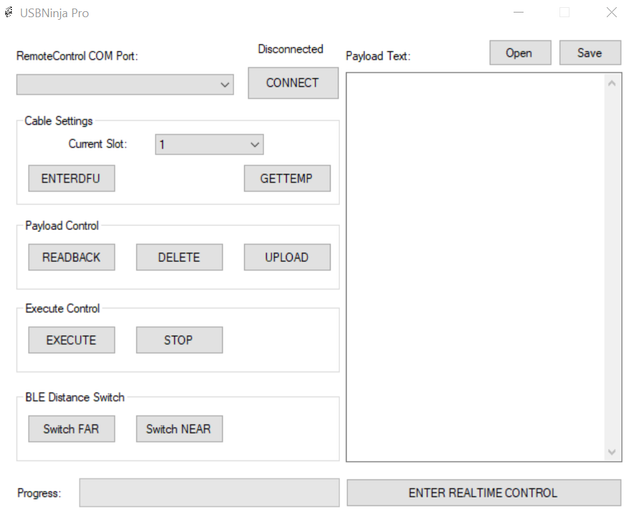Click the USBNinja Pro title bar icon
Image resolution: width=640 pixels, height=518 pixels.
(9, 13)
